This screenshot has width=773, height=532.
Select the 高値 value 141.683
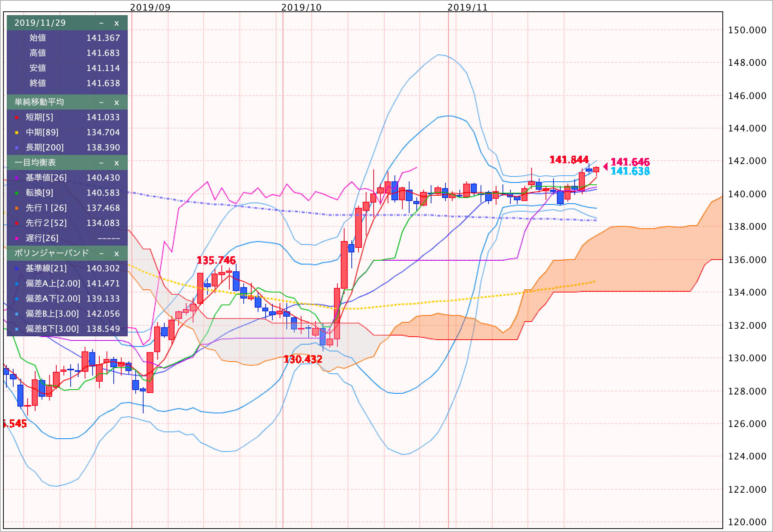103,53
